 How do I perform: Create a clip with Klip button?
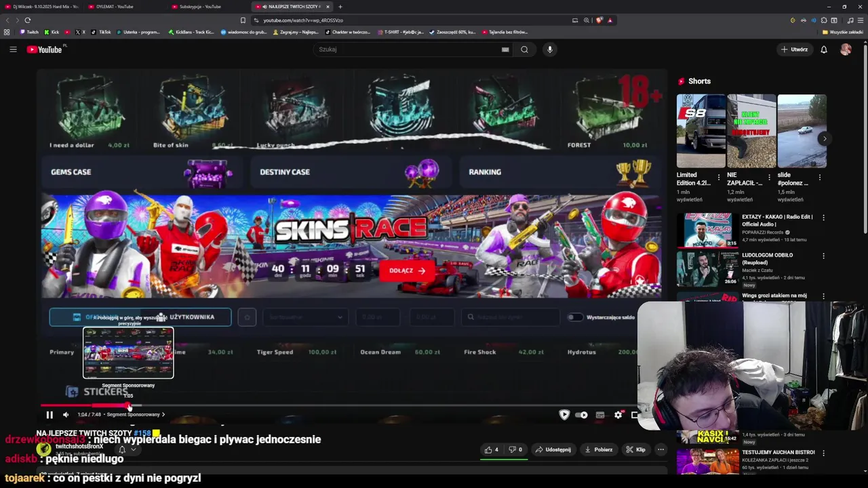pos(635,449)
